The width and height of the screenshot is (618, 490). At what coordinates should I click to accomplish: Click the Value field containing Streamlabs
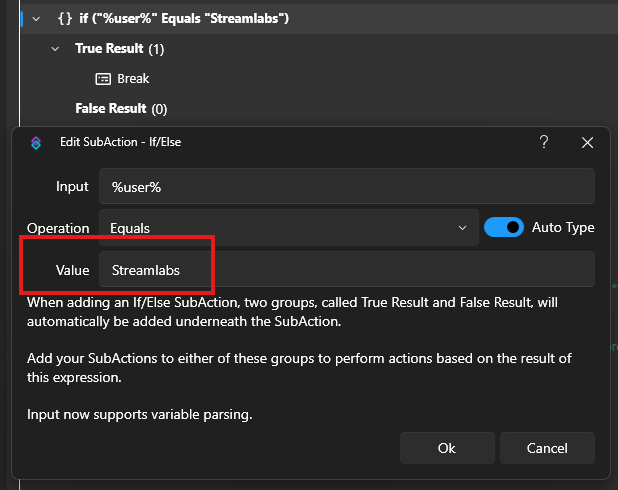[346, 270]
